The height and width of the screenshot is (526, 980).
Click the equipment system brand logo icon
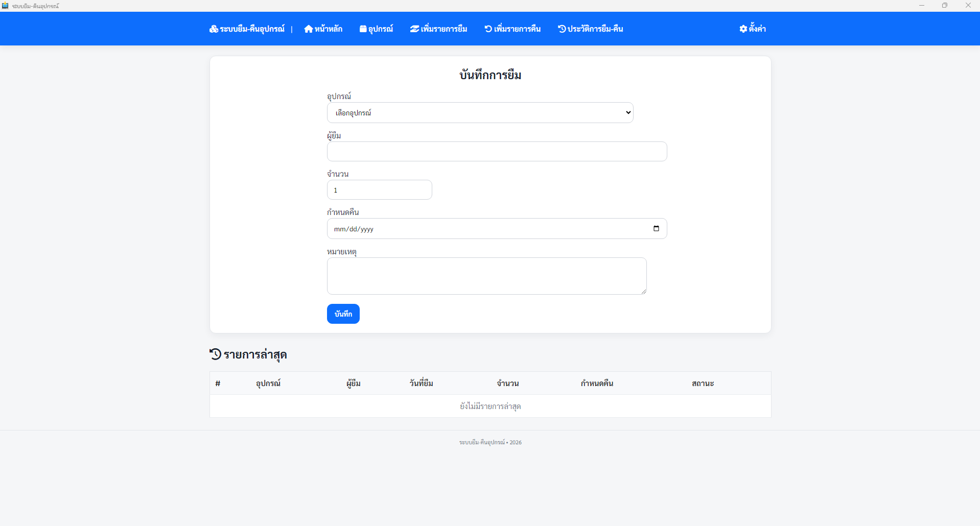[214, 29]
